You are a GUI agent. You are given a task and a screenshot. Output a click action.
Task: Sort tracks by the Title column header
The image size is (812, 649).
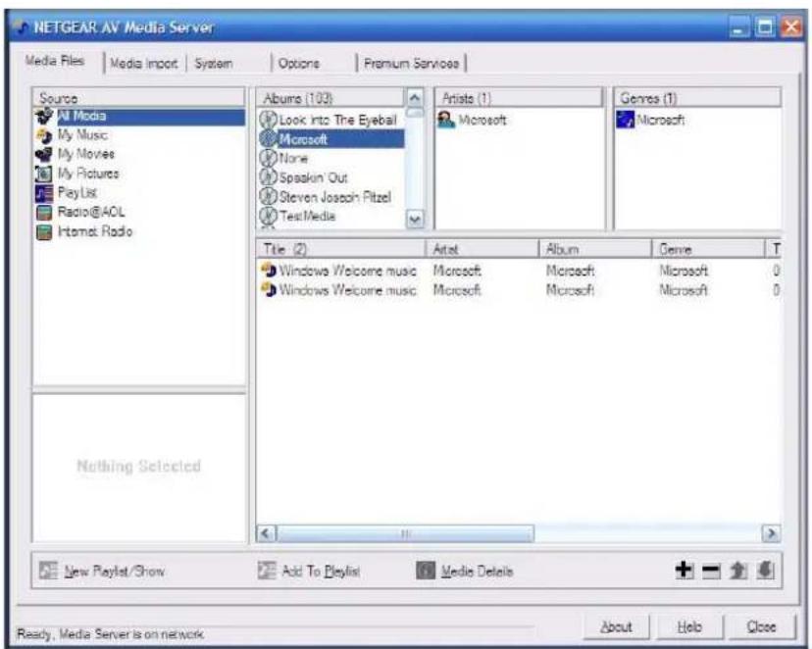coord(340,249)
